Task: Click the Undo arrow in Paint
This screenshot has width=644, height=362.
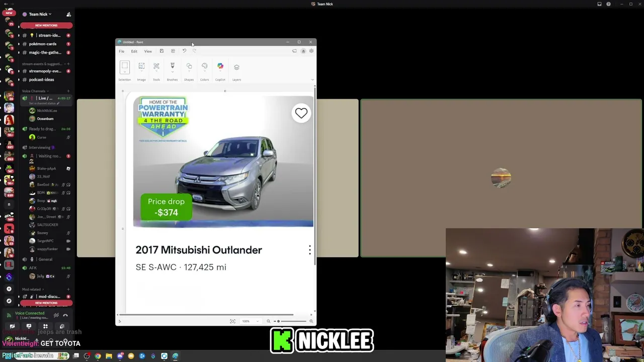Action: [184, 51]
